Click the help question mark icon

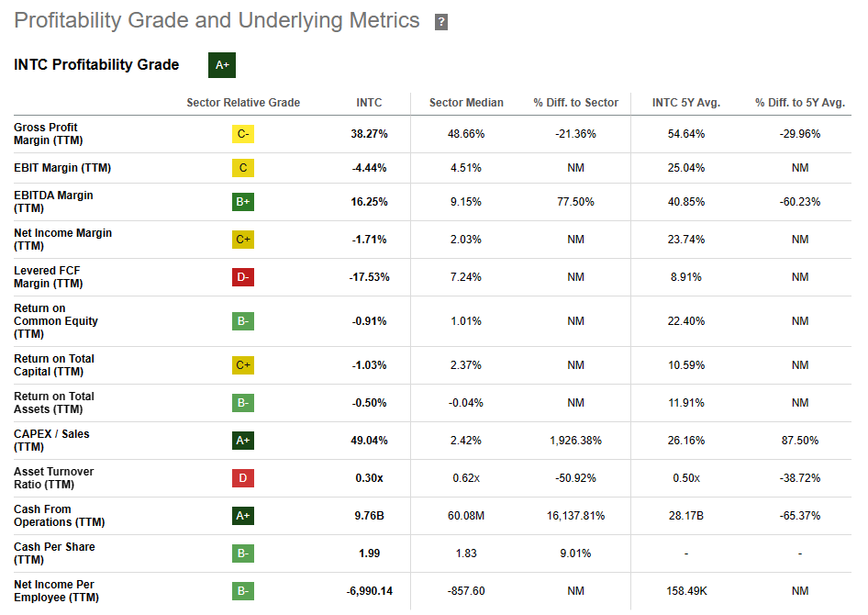pyautogui.click(x=440, y=22)
